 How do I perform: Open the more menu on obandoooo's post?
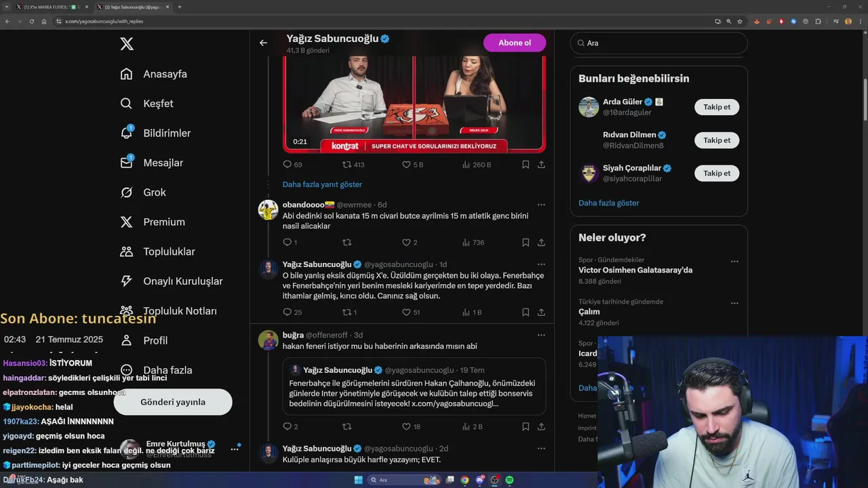[x=541, y=205]
